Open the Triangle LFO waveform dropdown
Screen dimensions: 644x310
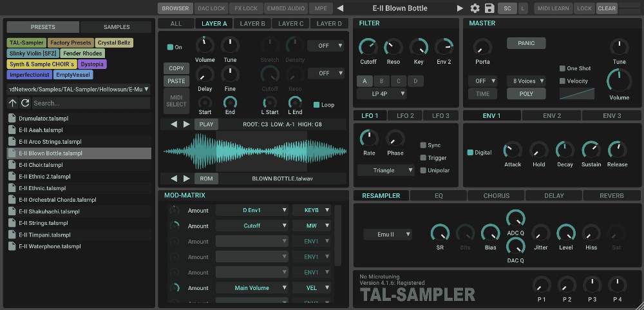pyautogui.click(x=386, y=170)
